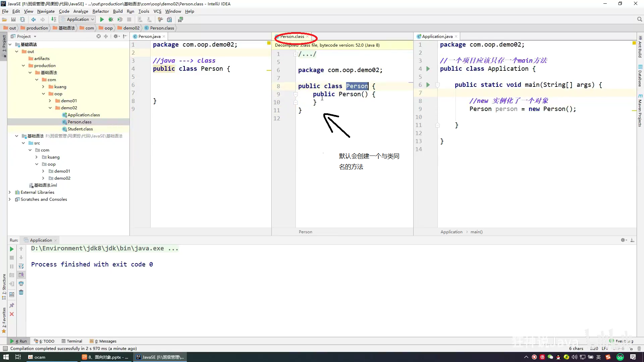
Task: Click the Build project icon in toolbar
Action: [54, 19]
